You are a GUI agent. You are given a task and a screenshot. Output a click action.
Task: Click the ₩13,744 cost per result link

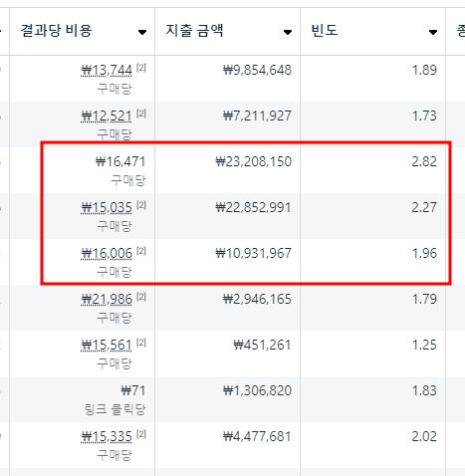[107, 70]
